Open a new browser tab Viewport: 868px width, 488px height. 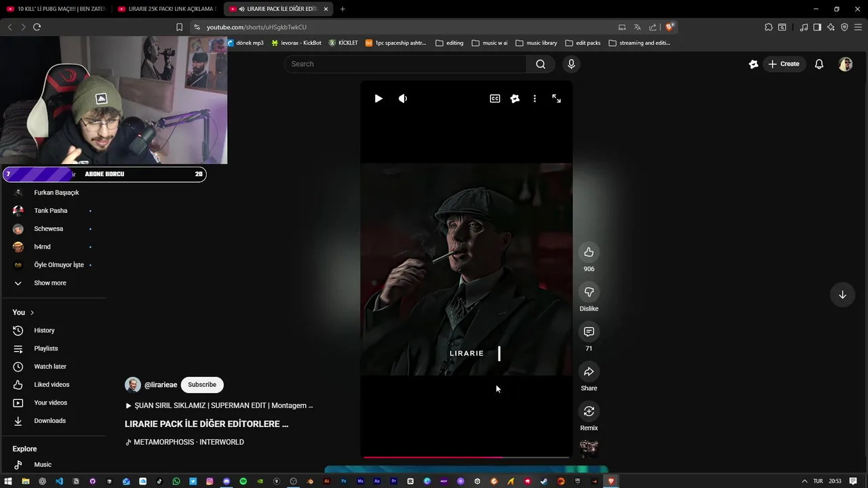[x=342, y=9]
